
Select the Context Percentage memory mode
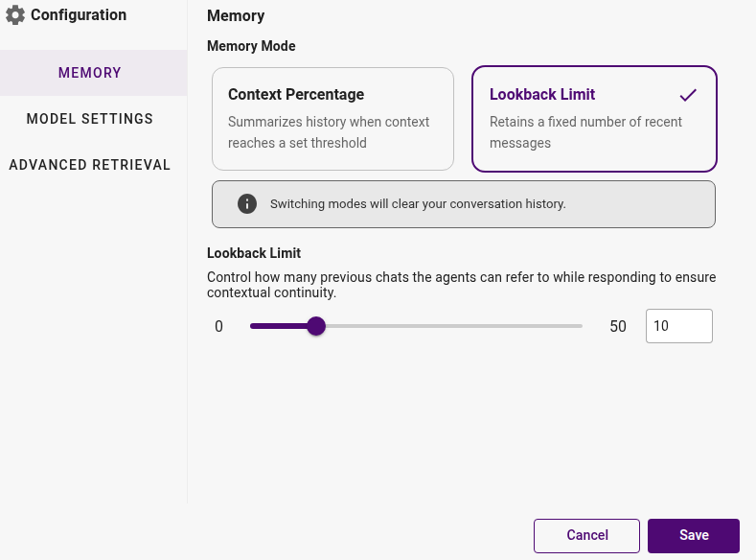coord(332,119)
